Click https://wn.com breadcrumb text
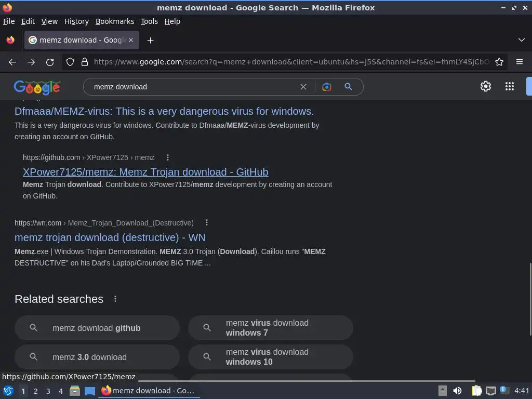 click(x=37, y=223)
